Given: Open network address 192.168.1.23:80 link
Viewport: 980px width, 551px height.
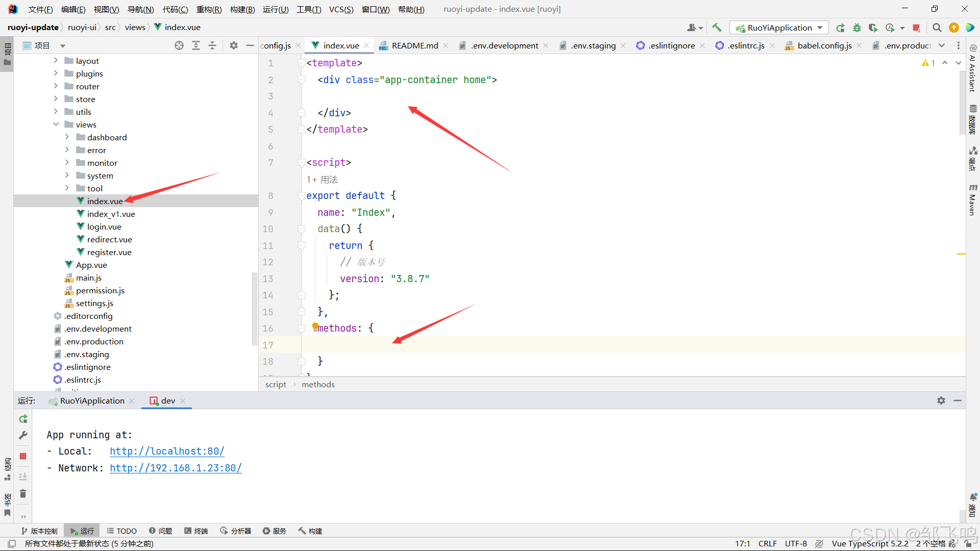Looking at the screenshot, I should click(x=176, y=468).
